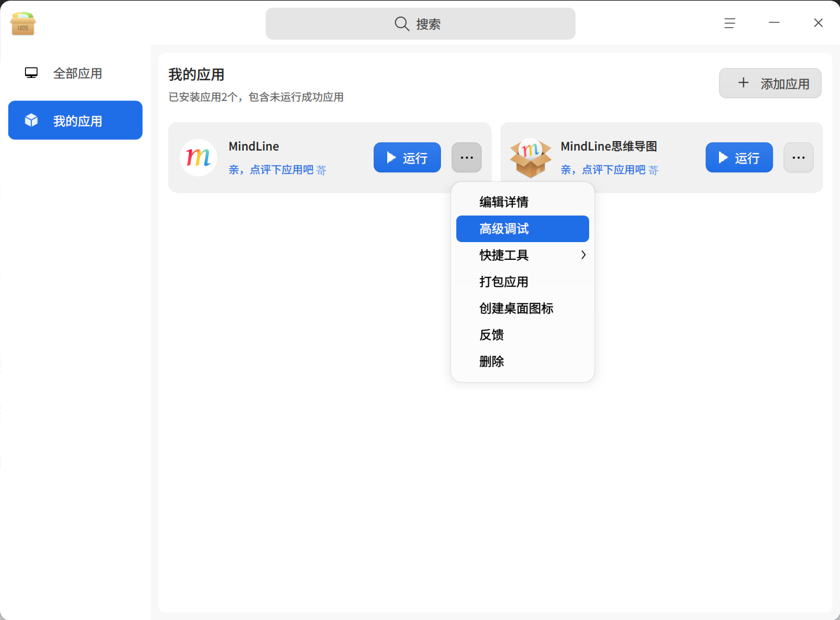Click the three-dots button on MindLine card
The width and height of the screenshot is (840, 620).
tap(467, 158)
